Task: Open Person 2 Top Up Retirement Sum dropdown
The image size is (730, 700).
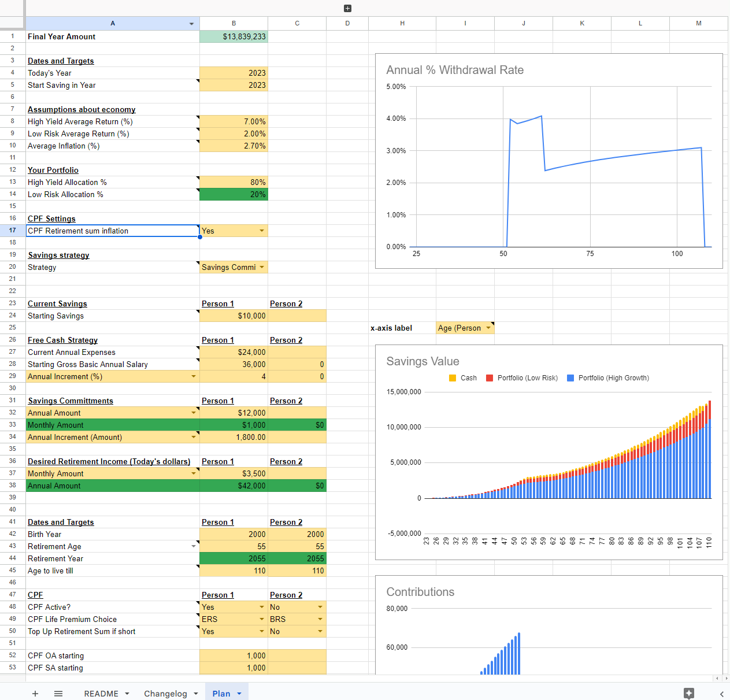Action: [x=320, y=631]
